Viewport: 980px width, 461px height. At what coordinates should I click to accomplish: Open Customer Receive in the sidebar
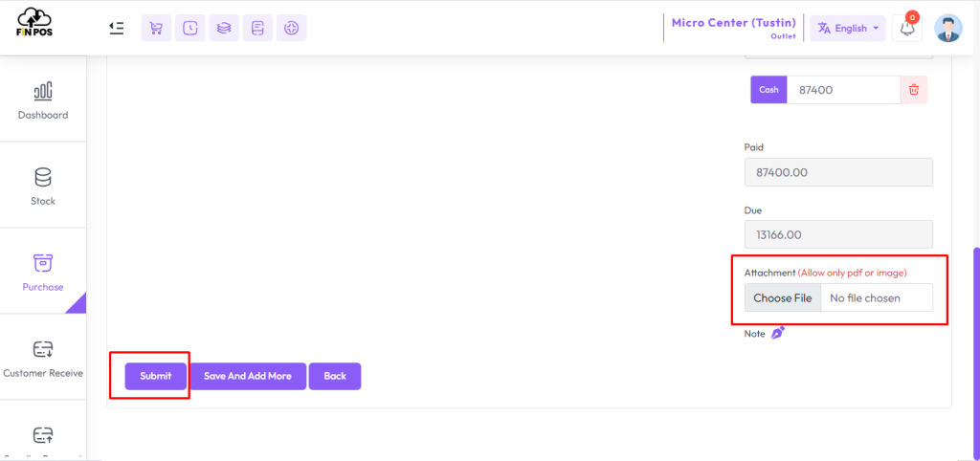(42, 359)
